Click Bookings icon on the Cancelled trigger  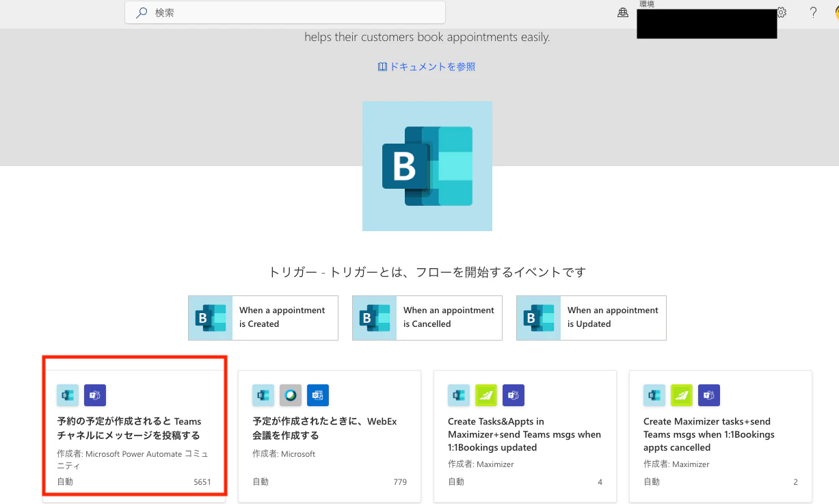pos(375,318)
